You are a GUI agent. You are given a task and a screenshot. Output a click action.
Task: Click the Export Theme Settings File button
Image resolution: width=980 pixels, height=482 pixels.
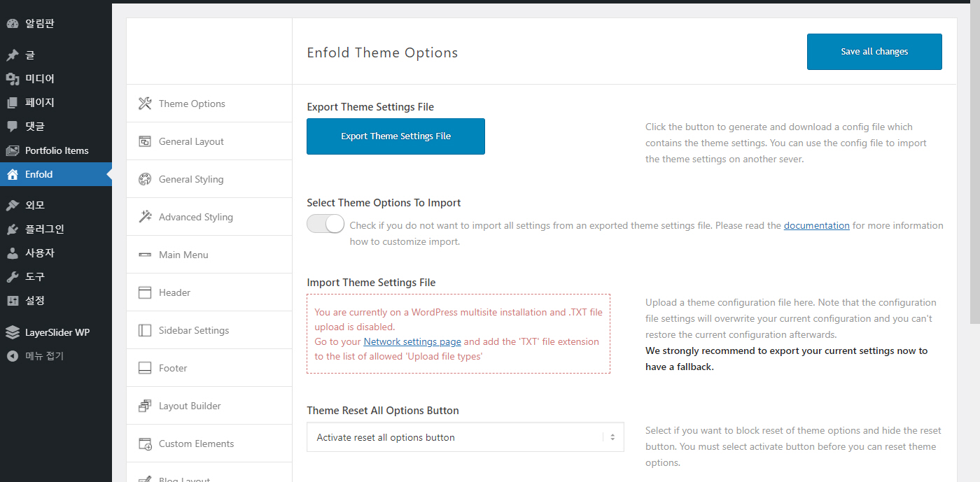coord(395,136)
